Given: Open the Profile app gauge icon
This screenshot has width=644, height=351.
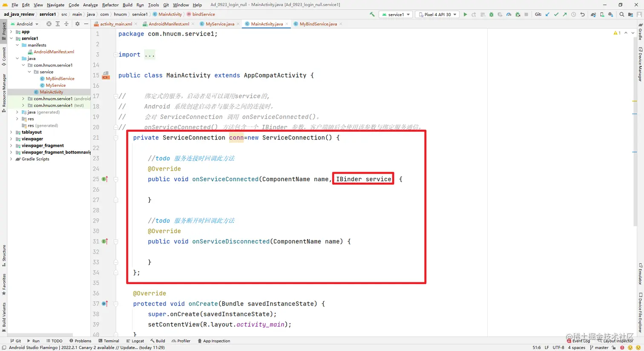Looking at the screenshot, I should [x=509, y=14].
